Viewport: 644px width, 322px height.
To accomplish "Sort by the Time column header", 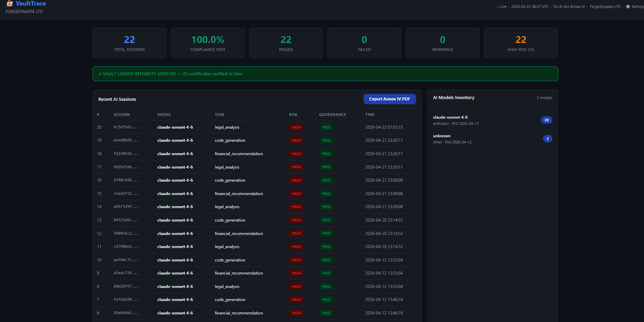I will (x=370, y=115).
